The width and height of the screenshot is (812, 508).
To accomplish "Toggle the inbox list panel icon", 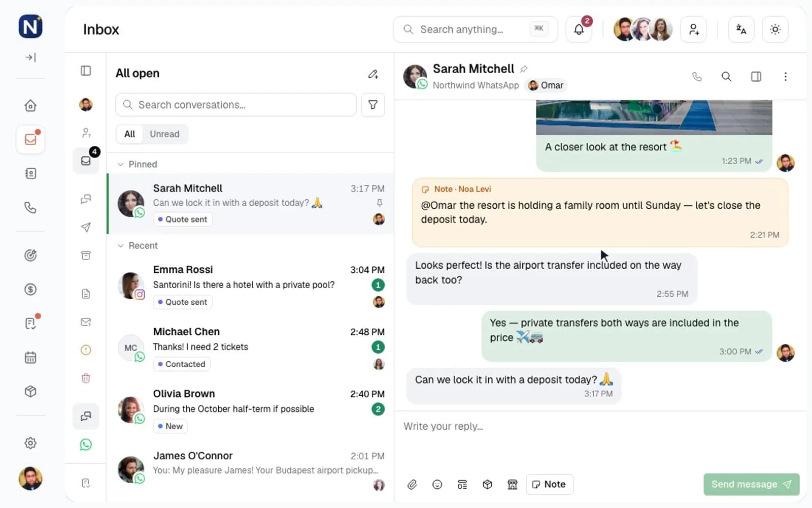I will tap(86, 71).
